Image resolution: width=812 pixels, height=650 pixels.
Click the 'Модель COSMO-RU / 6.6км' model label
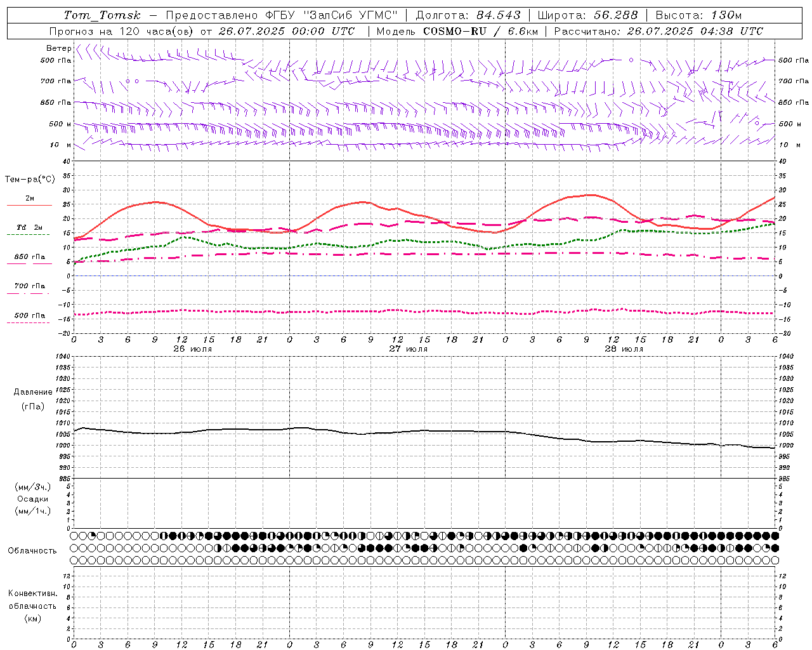(457, 31)
